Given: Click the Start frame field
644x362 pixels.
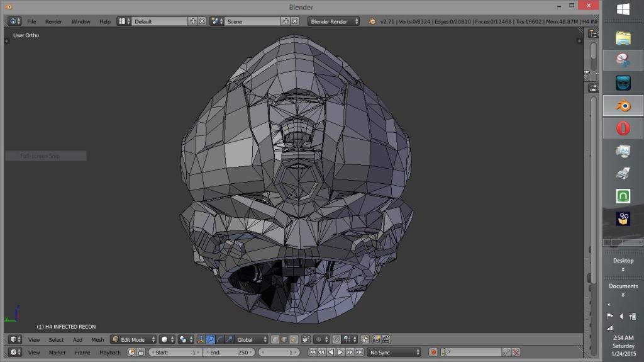Looking at the screenshot, I should click(175, 352).
